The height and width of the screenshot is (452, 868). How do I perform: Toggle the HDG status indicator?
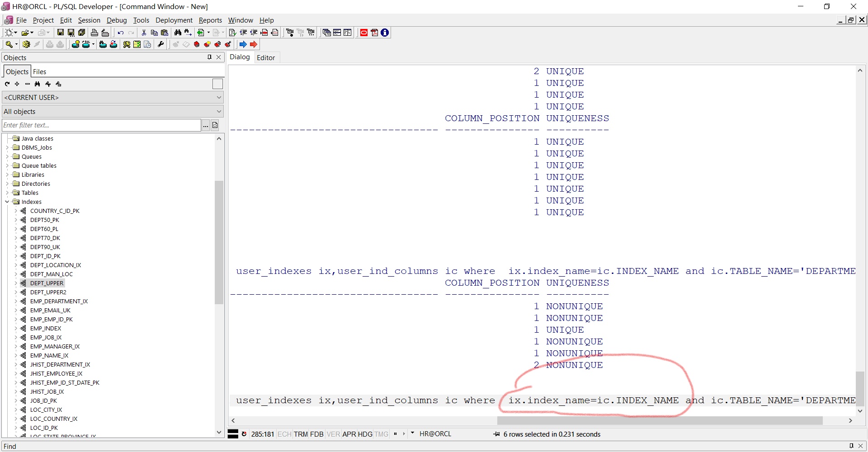point(365,434)
